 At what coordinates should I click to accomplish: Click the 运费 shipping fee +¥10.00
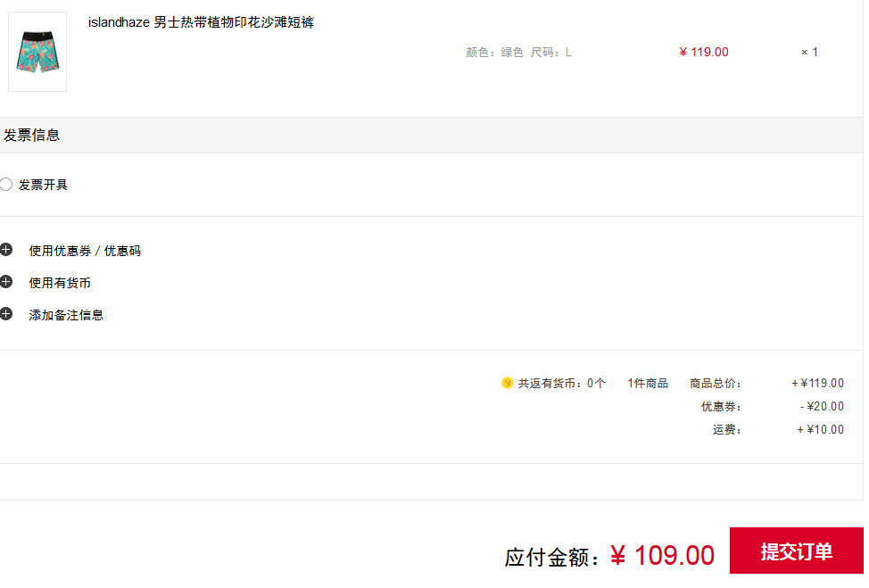click(820, 429)
